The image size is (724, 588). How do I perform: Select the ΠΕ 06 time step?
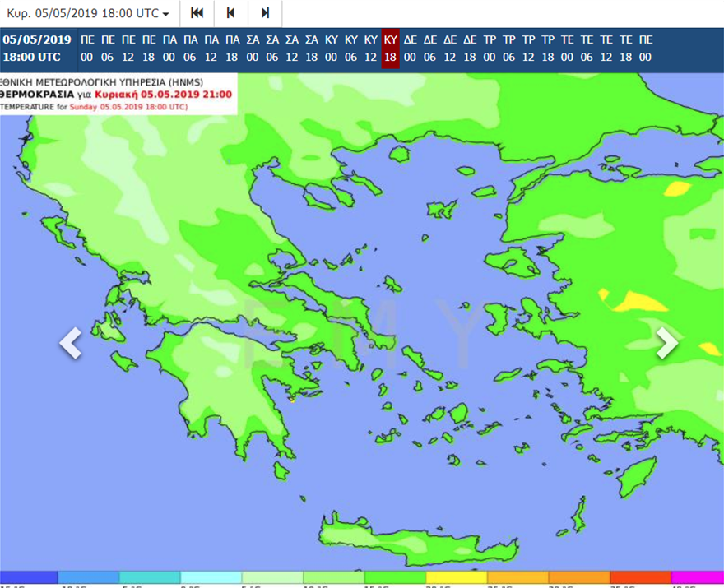(x=108, y=49)
